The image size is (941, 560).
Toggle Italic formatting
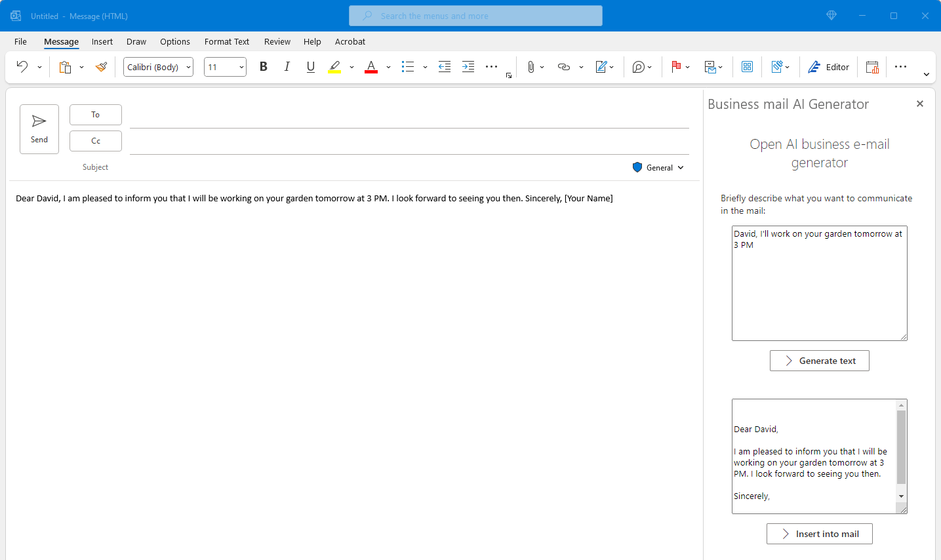tap(287, 66)
